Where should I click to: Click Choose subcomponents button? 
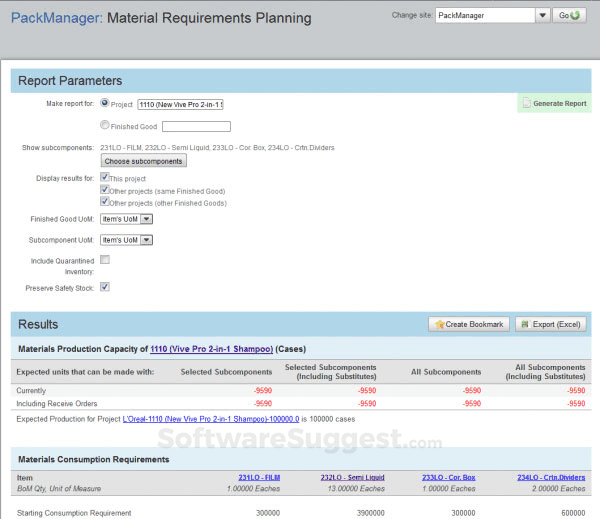[x=143, y=161]
